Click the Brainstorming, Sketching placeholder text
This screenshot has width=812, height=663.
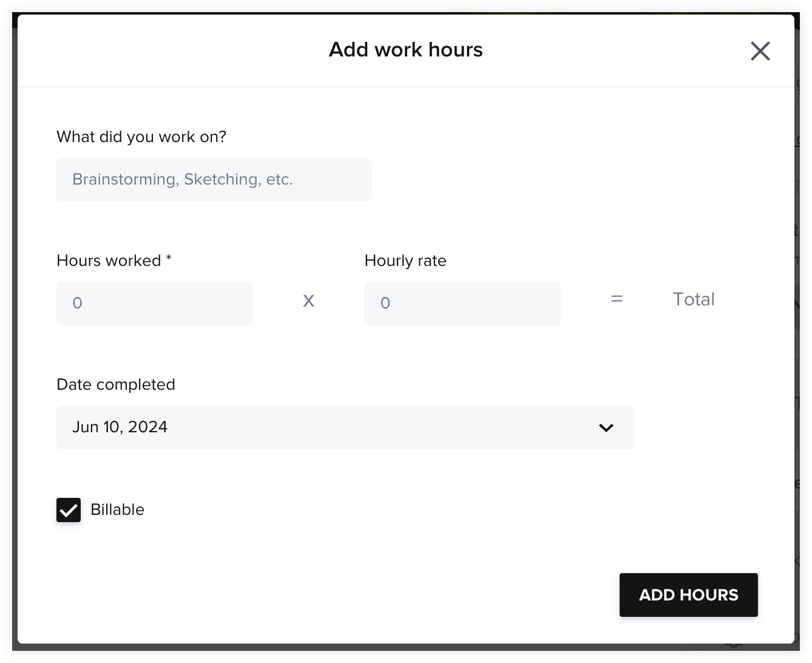pos(183,180)
